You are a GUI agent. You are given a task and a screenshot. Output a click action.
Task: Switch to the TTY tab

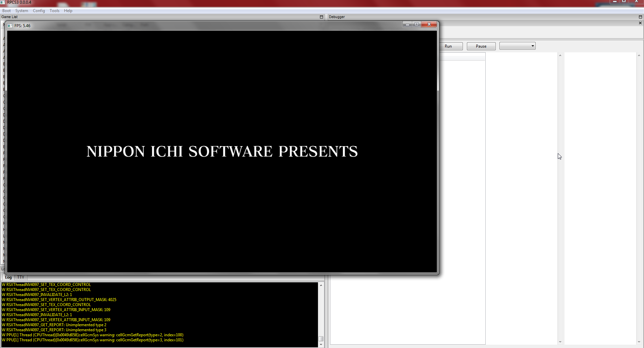[x=21, y=277]
